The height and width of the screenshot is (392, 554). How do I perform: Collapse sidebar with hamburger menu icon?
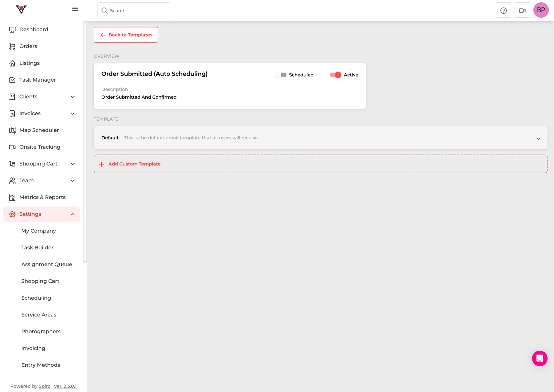click(x=75, y=9)
